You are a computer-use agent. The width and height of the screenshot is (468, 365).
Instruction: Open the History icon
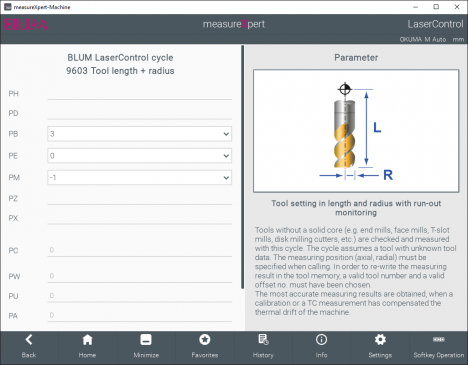(x=263, y=340)
